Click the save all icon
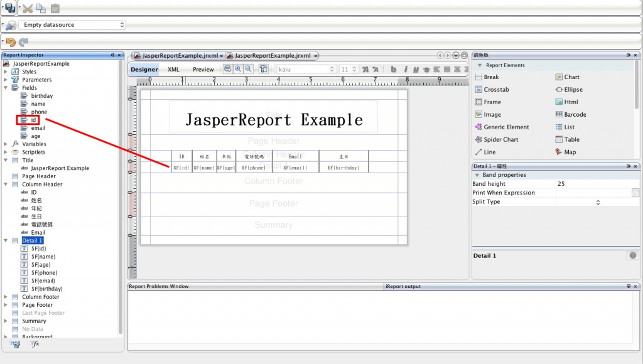643x364 pixels. [x=9, y=8]
